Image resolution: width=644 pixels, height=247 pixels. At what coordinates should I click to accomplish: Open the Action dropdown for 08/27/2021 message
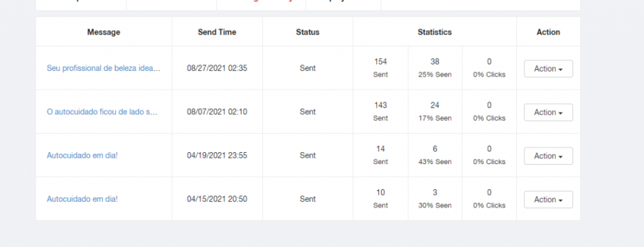point(548,69)
